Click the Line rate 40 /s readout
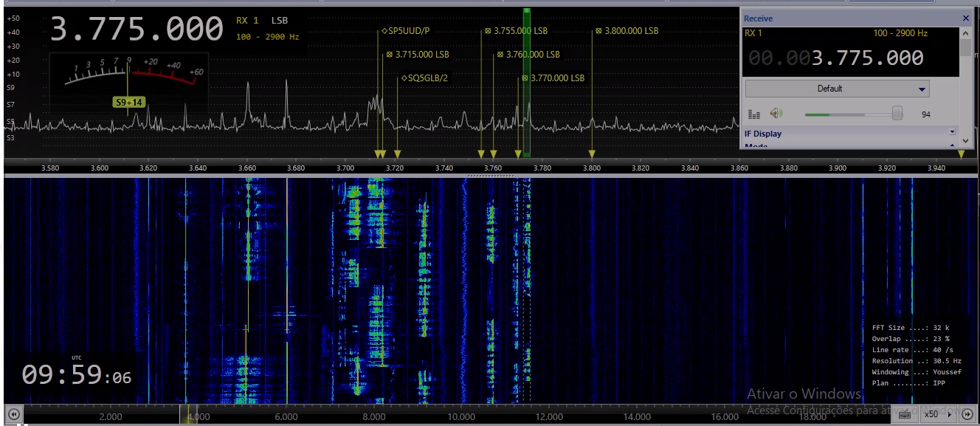This screenshot has height=426, width=980. pyautogui.click(x=912, y=350)
